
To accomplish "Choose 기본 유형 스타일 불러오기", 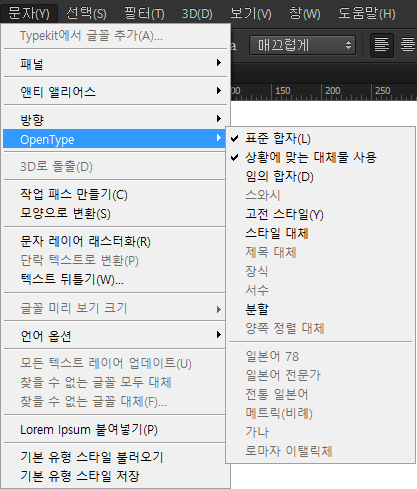I will click(x=115, y=457).
